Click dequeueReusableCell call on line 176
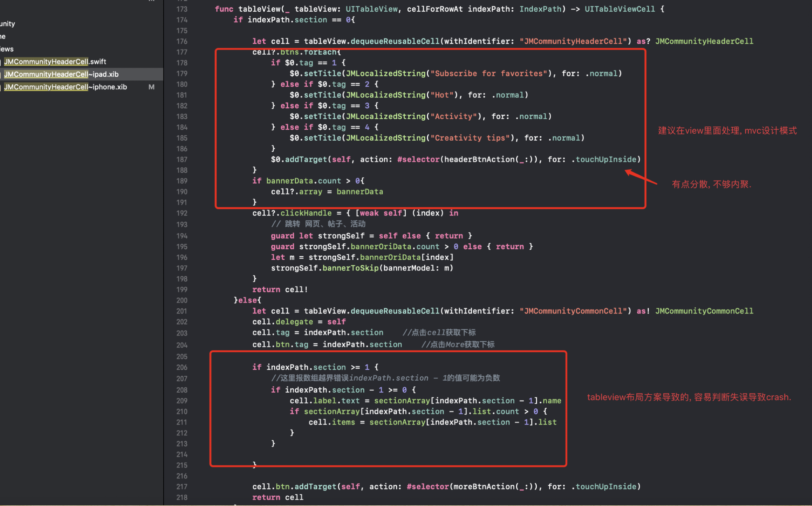 click(x=395, y=41)
